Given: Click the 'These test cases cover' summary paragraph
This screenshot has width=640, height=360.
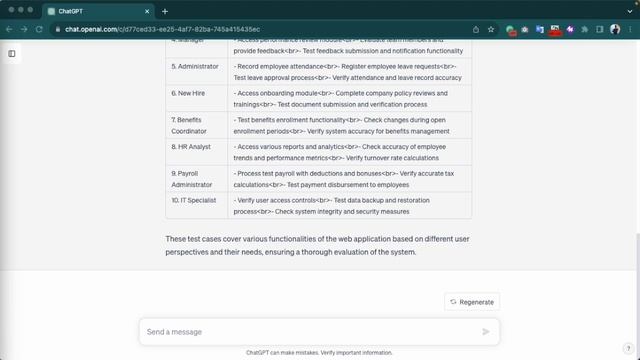Looking at the screenshot, I should pyautogui.click(x=317, y=245).
